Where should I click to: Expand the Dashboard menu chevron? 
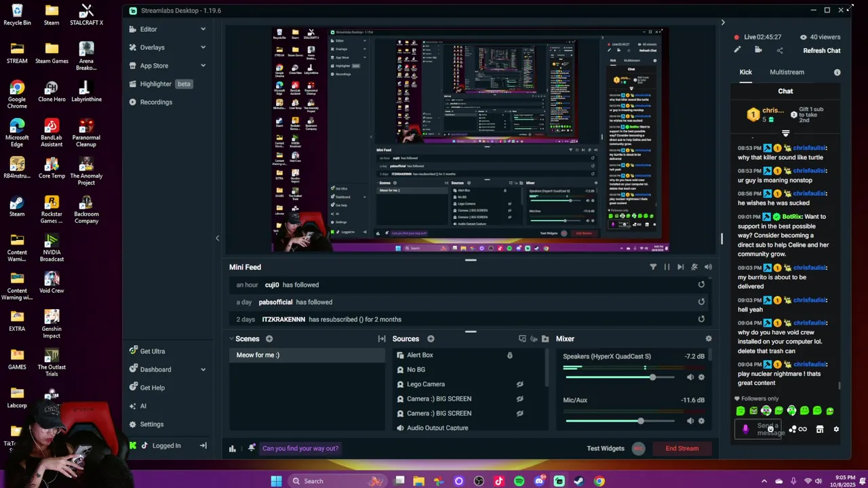(203, 369)
